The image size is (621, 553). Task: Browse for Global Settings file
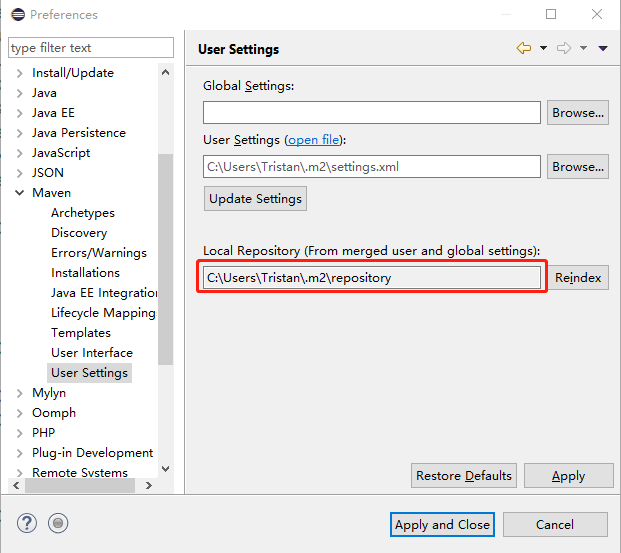click(x=578, y=113)
